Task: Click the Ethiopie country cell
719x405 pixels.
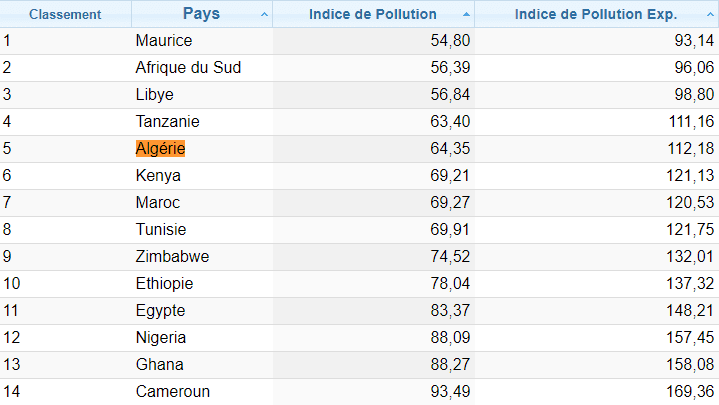Action: click(x=165, y=283)
